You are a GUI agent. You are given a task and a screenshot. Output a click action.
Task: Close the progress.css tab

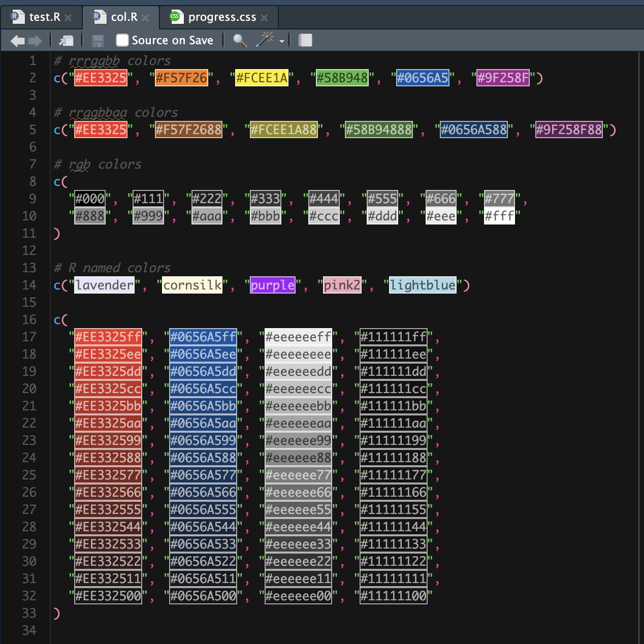(x=265, y=17)
